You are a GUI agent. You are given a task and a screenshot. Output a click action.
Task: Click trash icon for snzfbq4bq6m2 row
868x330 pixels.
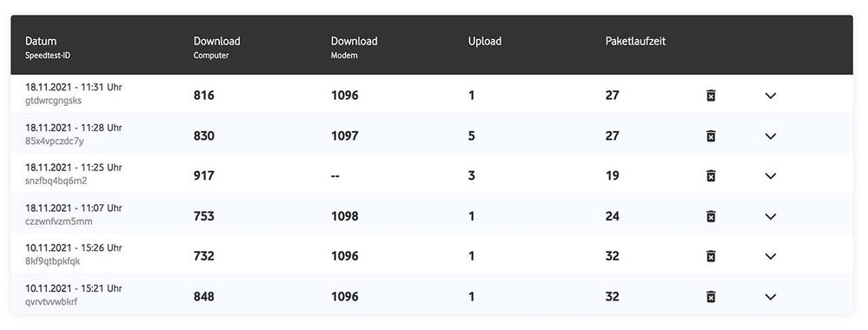711,176
